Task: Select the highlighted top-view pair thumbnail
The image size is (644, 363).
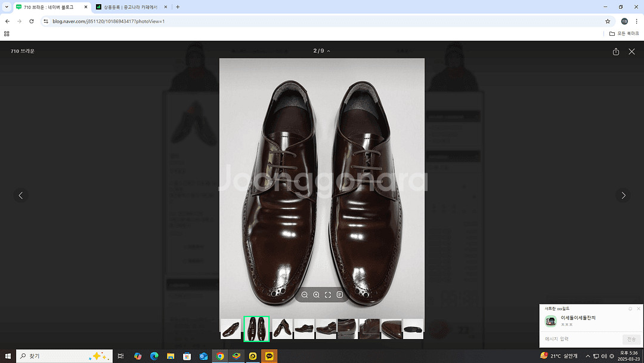Action: [256, 329]
